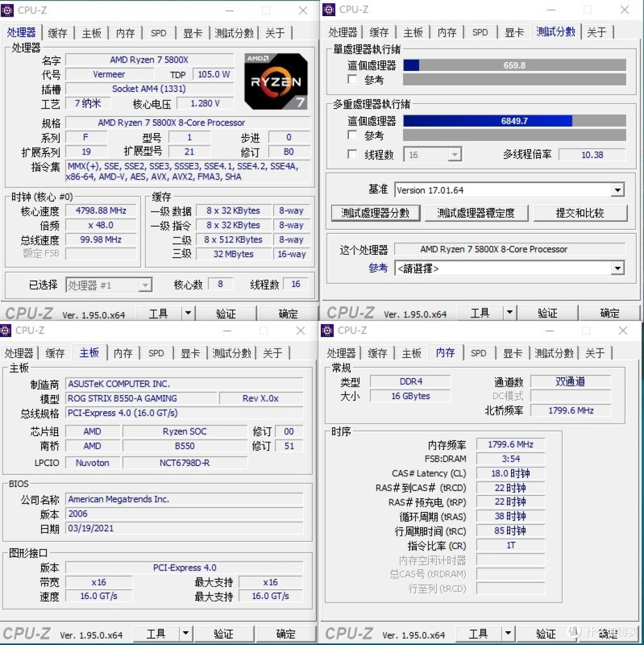
Task: Click the AMD Ryzen 7 logo image
Action: tap(275, 81)
